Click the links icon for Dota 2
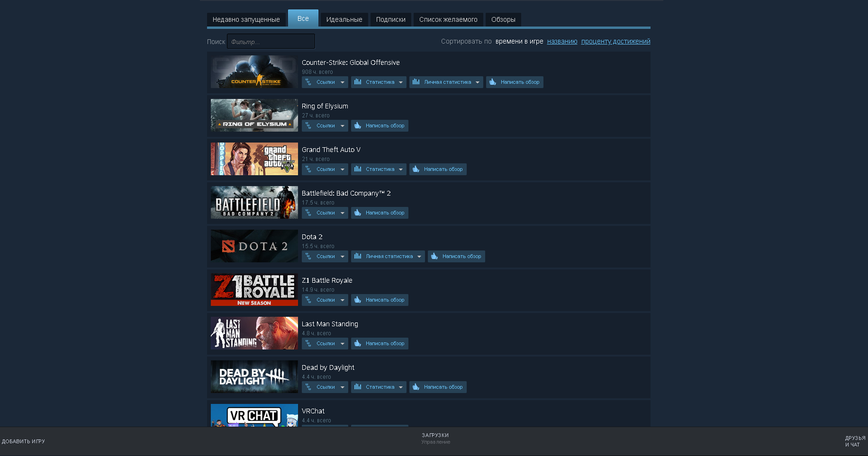Image resolution: width=868 pixels, height=456 pixels. 308,256
